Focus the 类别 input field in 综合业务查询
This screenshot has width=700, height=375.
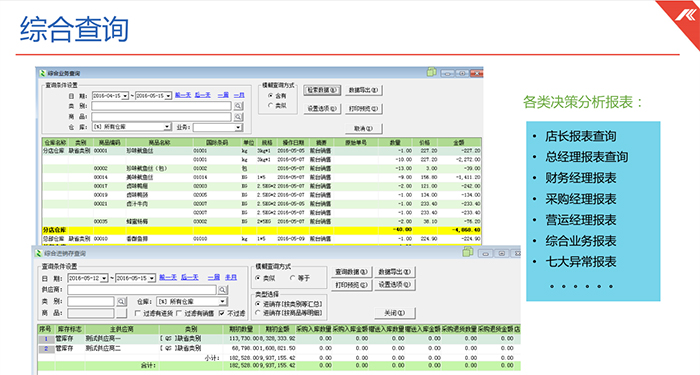(x=161, y=106)
